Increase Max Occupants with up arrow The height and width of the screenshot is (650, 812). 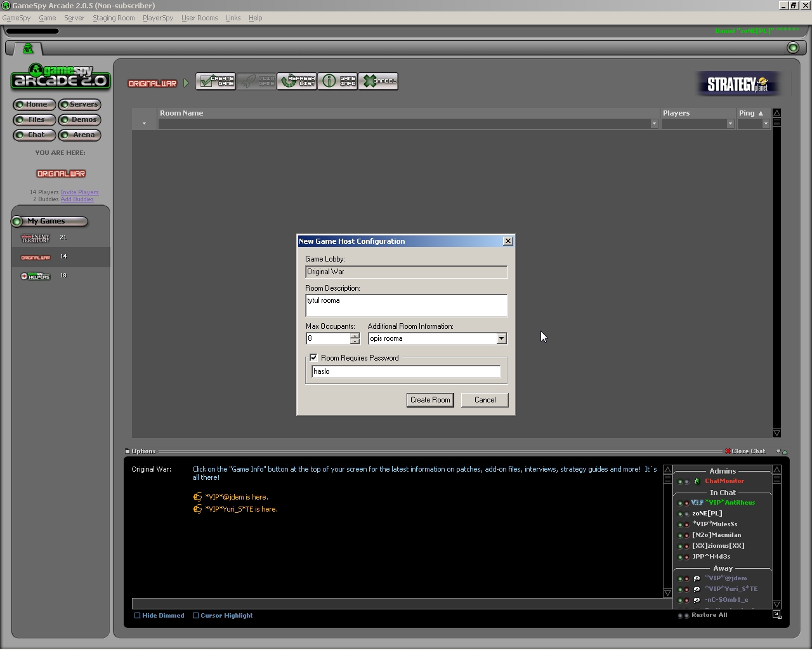tap(355, 335)
